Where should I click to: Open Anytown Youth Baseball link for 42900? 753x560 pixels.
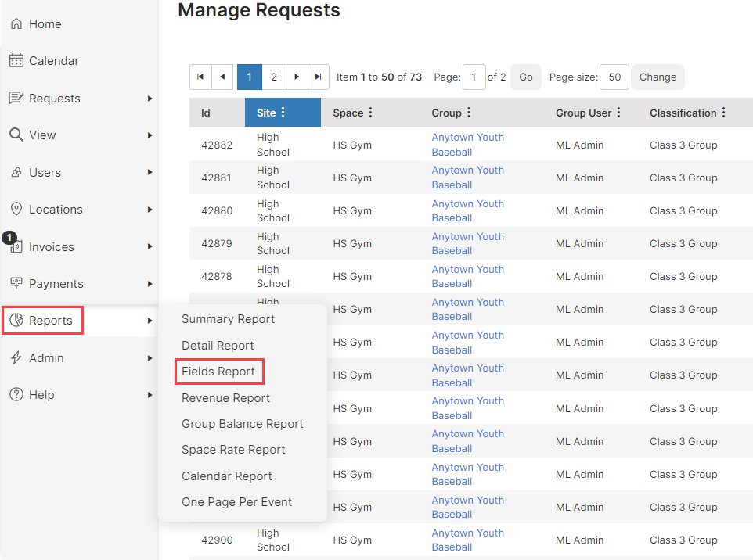click(x=468, y=540)
